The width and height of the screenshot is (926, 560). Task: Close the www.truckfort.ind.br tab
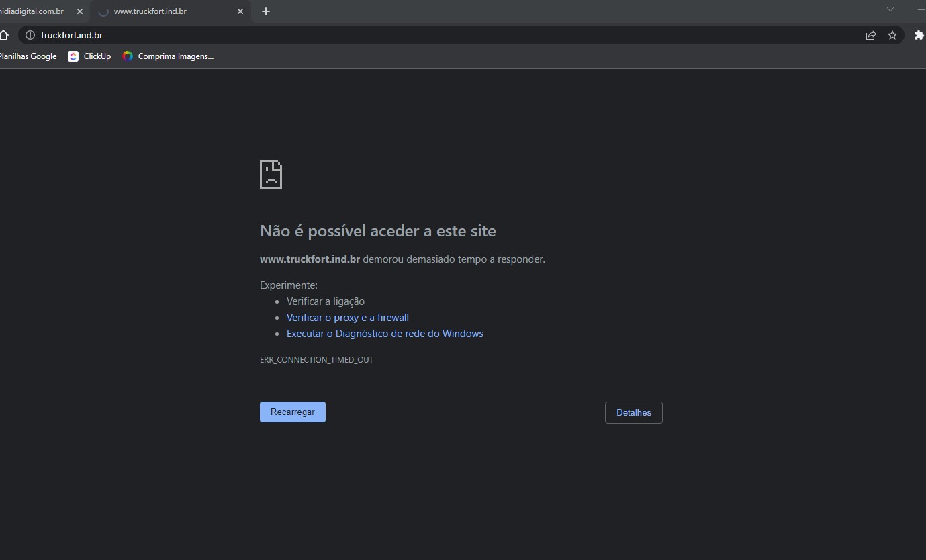(x=240, y=11)
